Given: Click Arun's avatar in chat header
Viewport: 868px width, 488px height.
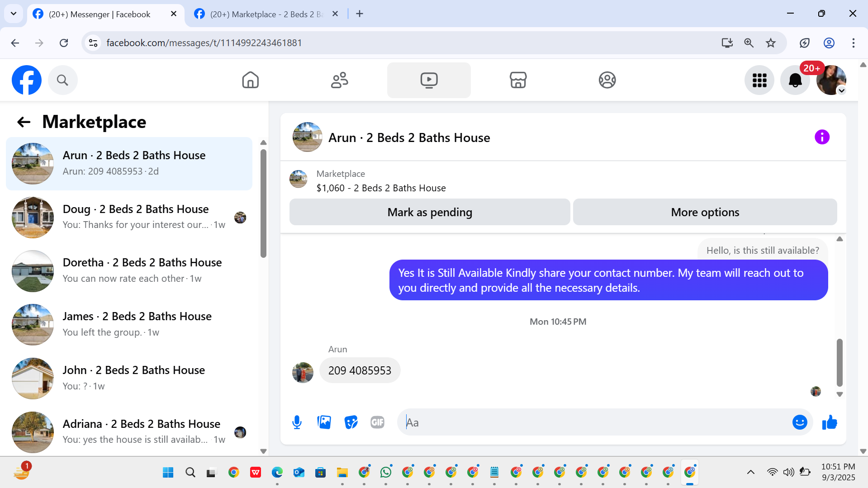Looking at the screenshot, I should click(307, 137).
